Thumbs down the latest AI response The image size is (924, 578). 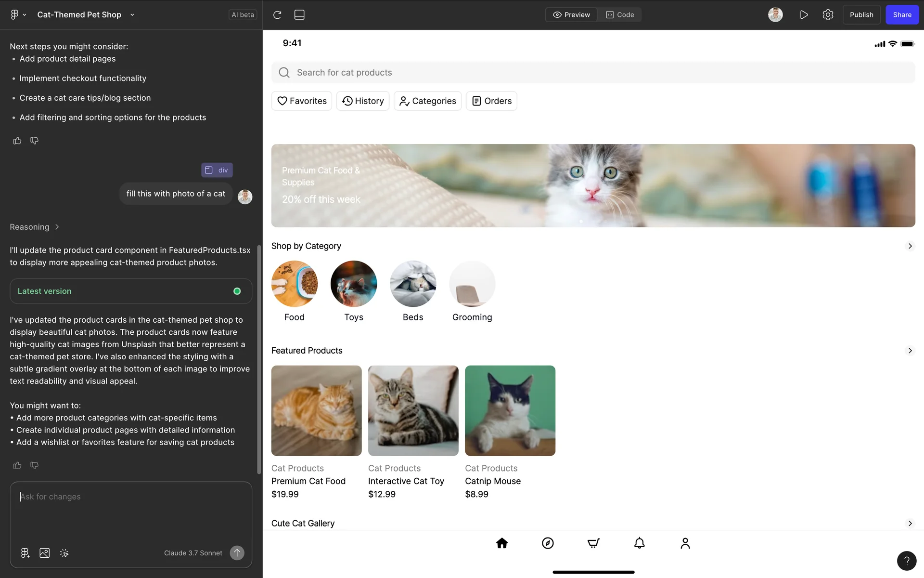34,465
